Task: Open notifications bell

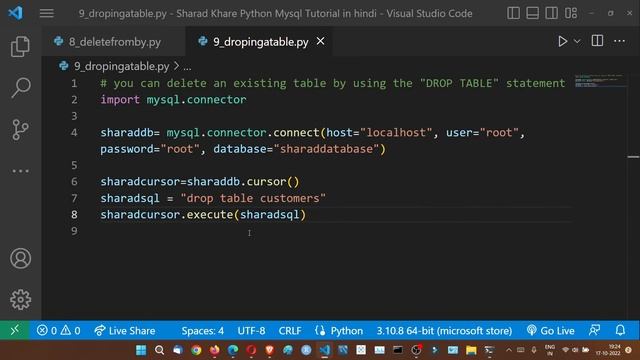Action: point(620,330)
